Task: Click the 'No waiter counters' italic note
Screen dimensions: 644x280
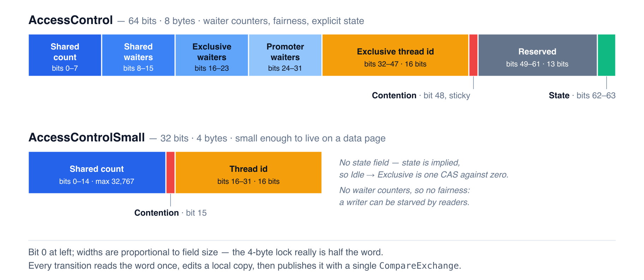Action: click(x=405, y=196)
